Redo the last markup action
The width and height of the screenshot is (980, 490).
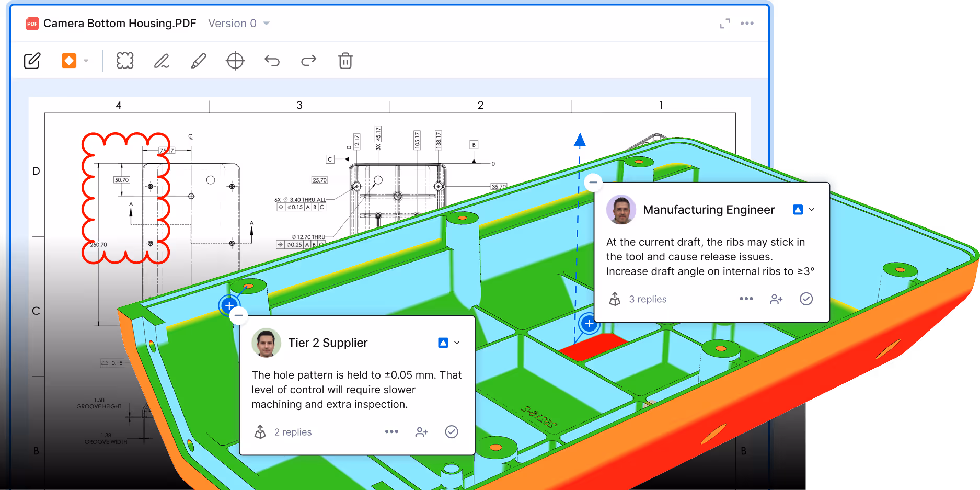pos(308,61)
